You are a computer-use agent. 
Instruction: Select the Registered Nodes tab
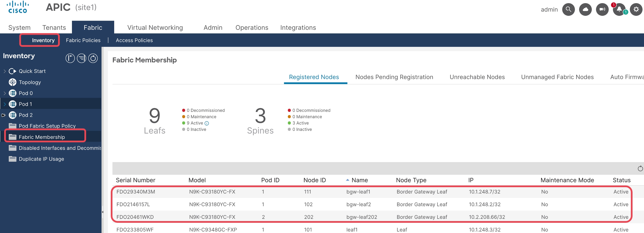pos(314,77)
